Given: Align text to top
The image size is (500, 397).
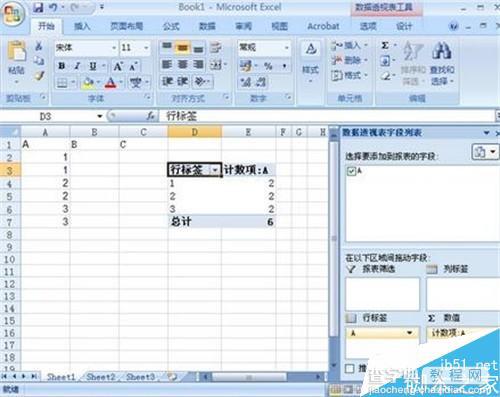Looking at the screenshot, I should click(x=167, y=48).
